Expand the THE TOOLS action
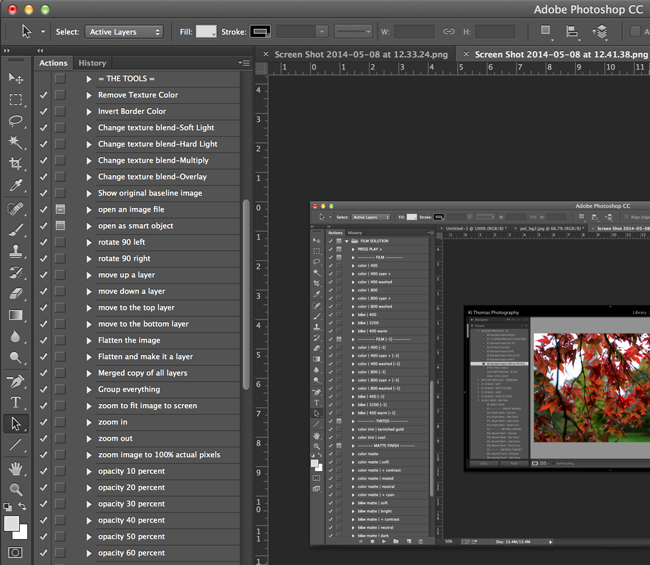This screenshot has width=650, height=565. (89, 79)
